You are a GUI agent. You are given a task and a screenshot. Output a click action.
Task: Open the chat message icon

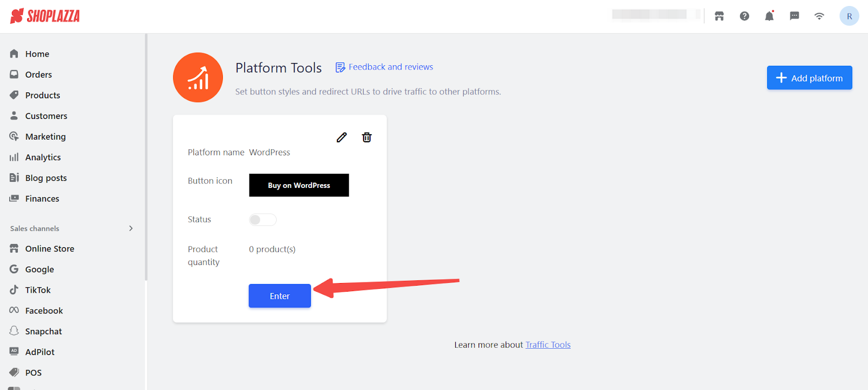(x=794, y=16)
